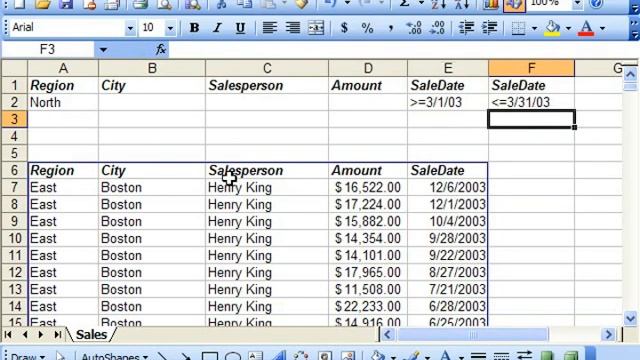Click vertical scrollbar up arrow

point(630,74)
